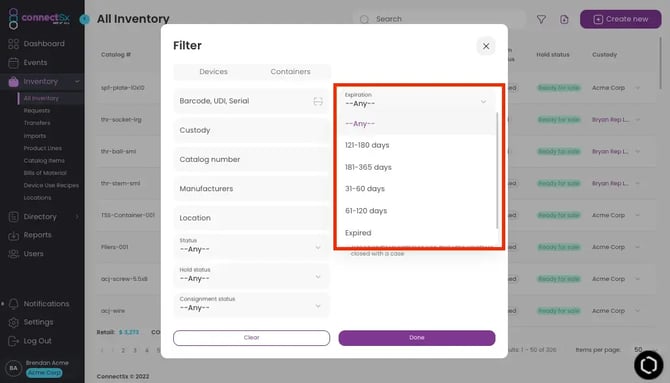
Task: Open the Dashboard sidebar icon
Action: pyautogui.click(x=14, y=44)
